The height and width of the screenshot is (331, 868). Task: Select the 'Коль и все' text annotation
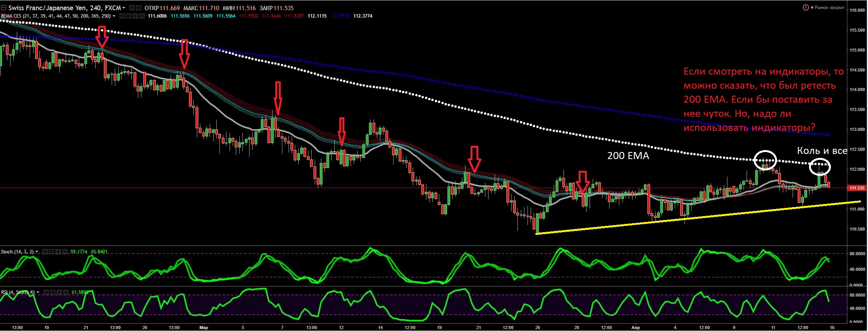tap(822, 151)
